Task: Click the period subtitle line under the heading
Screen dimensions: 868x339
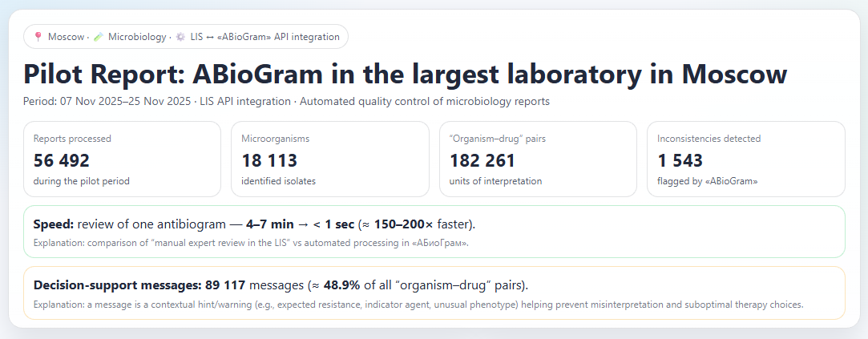Action: [x=286, y=102]
